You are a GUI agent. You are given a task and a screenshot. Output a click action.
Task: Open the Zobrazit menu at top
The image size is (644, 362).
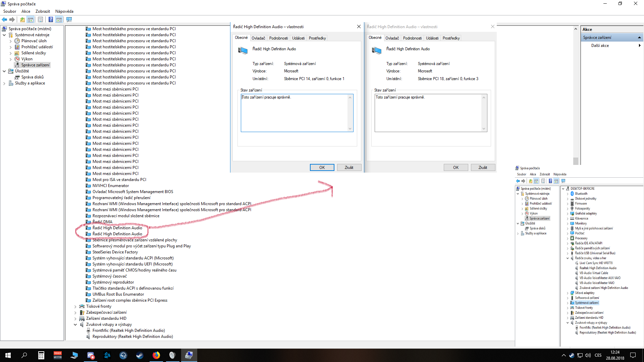point(43,11)
